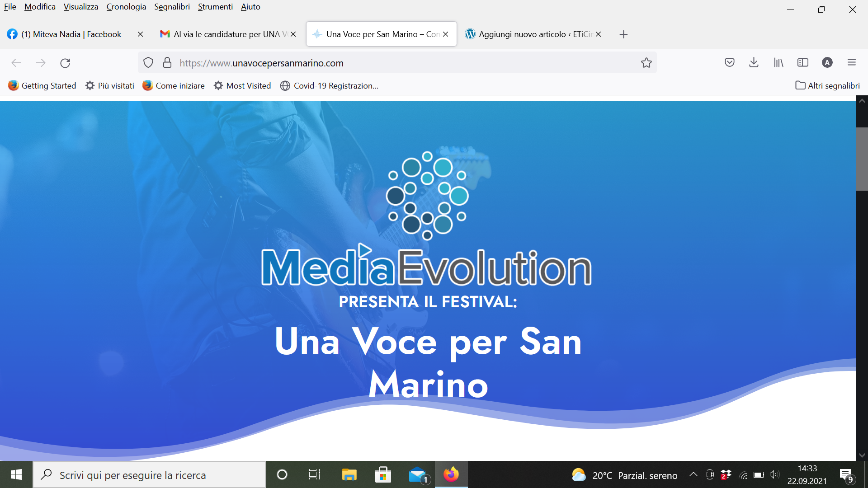Click the MediaEvolution logo on the page

[427, 219]
